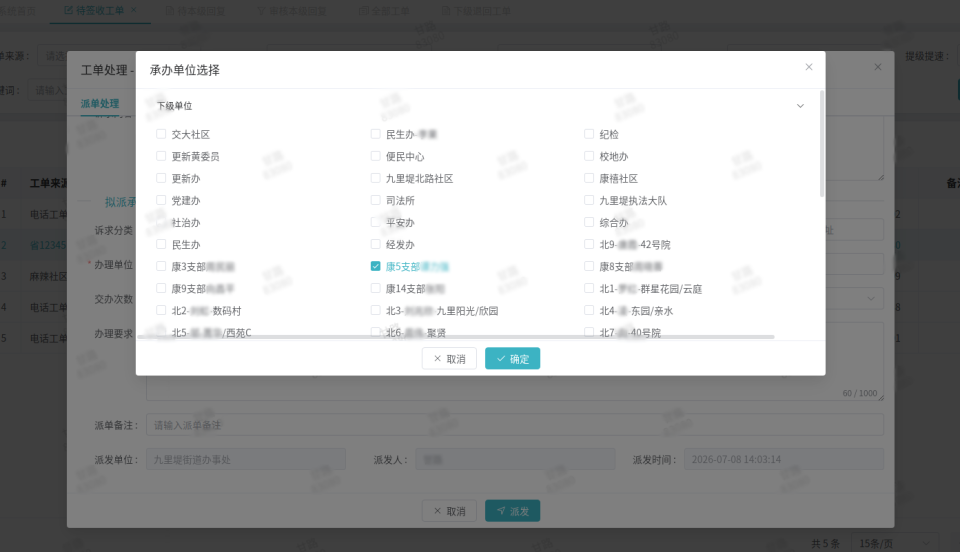The height and width of the screenshot is (552, 960).
Task: Check the 党建办 checkbox
Action: pyautogui.click(x=161, y=200)
